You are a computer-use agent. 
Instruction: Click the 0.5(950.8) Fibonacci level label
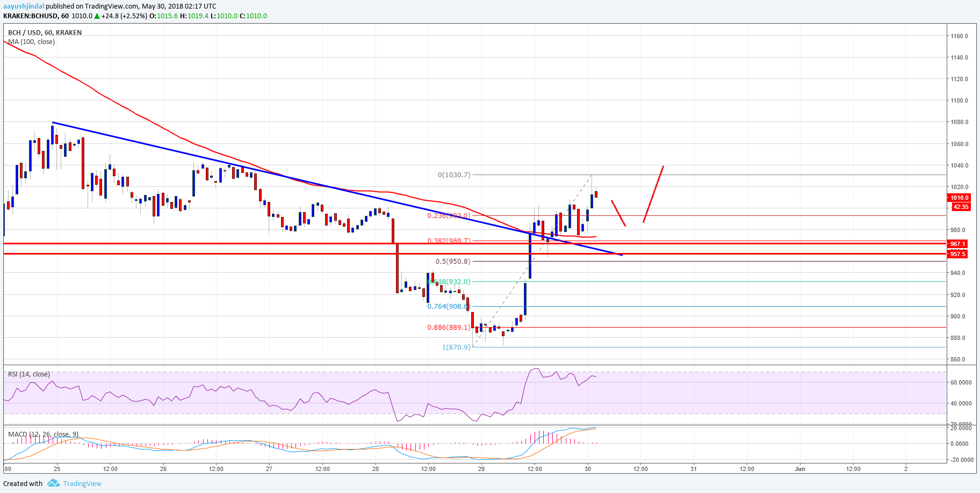point(453,262)
